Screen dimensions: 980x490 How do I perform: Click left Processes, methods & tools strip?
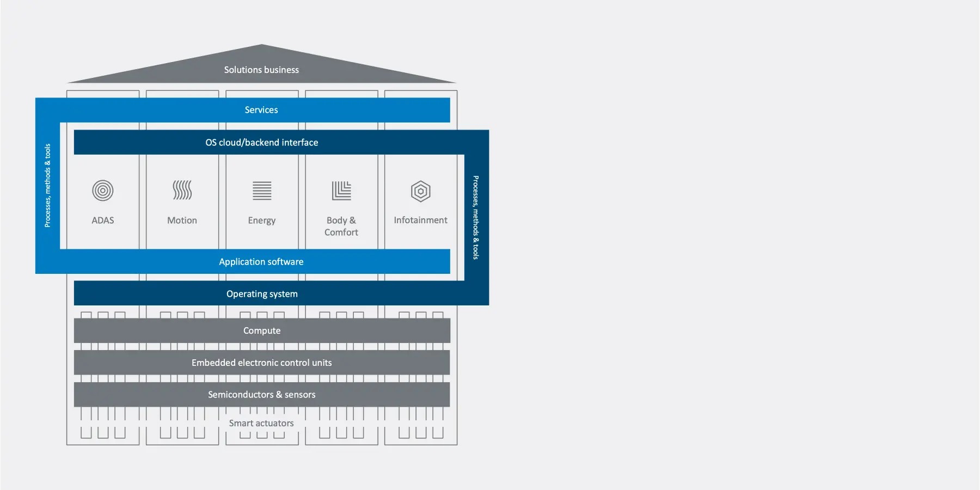(x=47, y=186)
